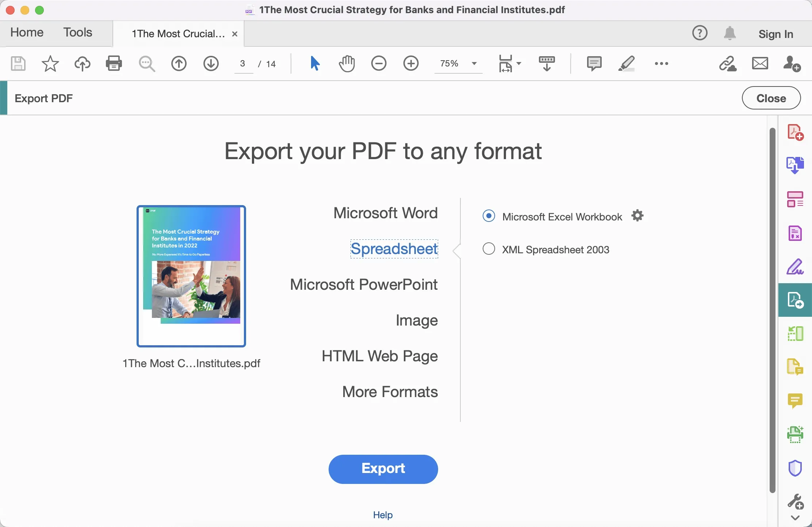Select Microsoft Excel Workbook radio option
The width and height of the screenshot is (812, 527).
[x=489, y=216]
